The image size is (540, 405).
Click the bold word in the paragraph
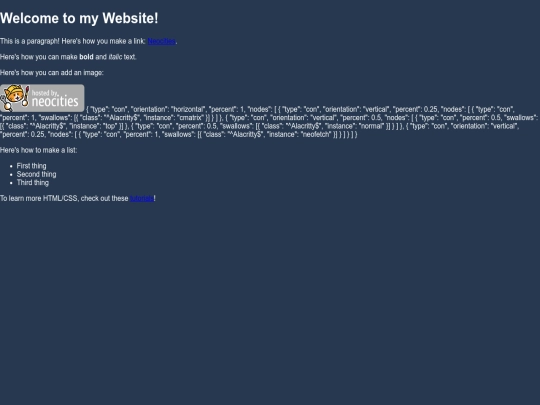(x=86, y=57)
